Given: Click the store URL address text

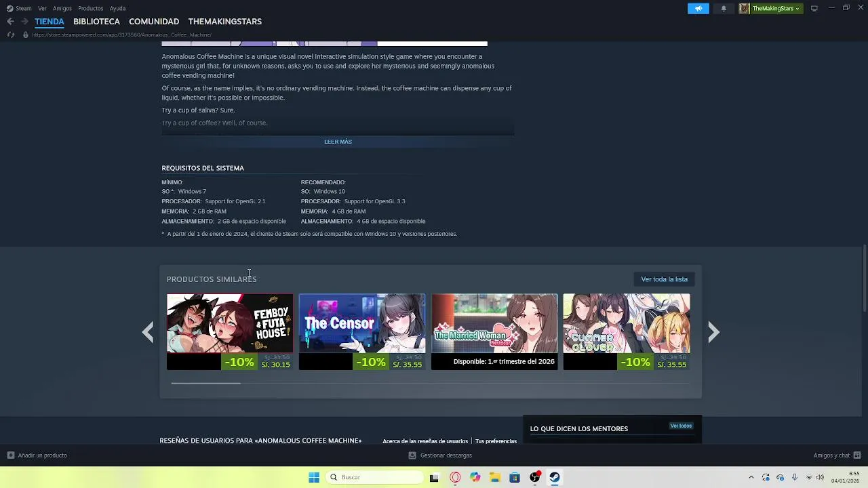Looking at the screenshot, I should pyautogui.click(x=121, y=35).
